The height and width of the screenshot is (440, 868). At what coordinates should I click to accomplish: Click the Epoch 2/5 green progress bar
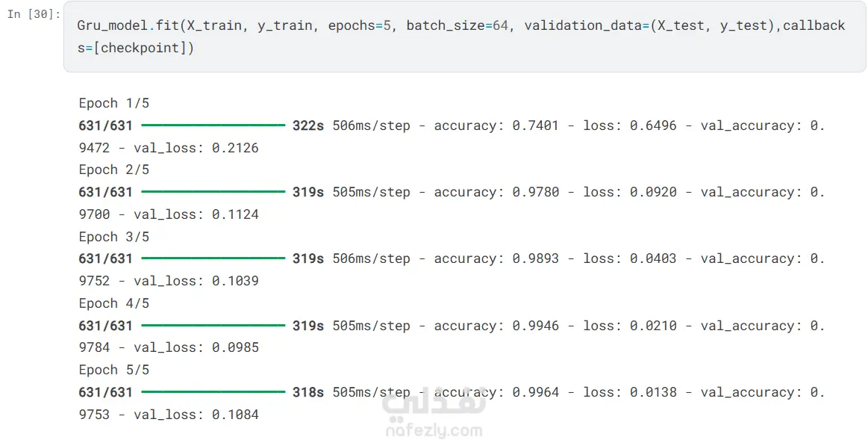[213, 192]
